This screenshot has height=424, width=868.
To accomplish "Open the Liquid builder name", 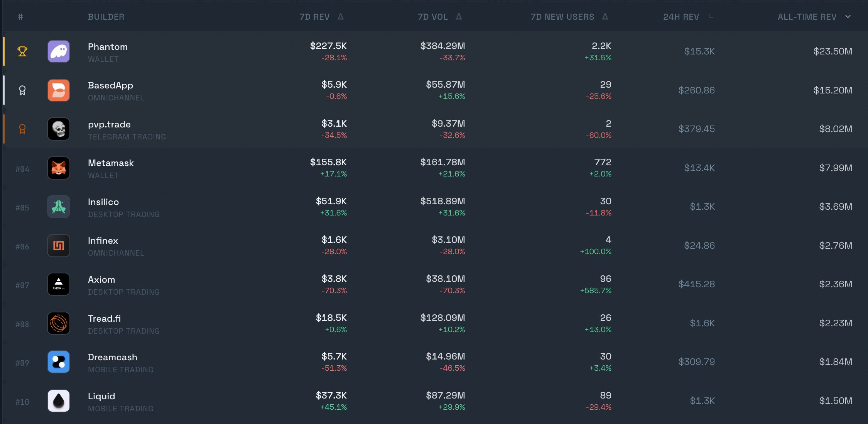I will pos(101,396).
